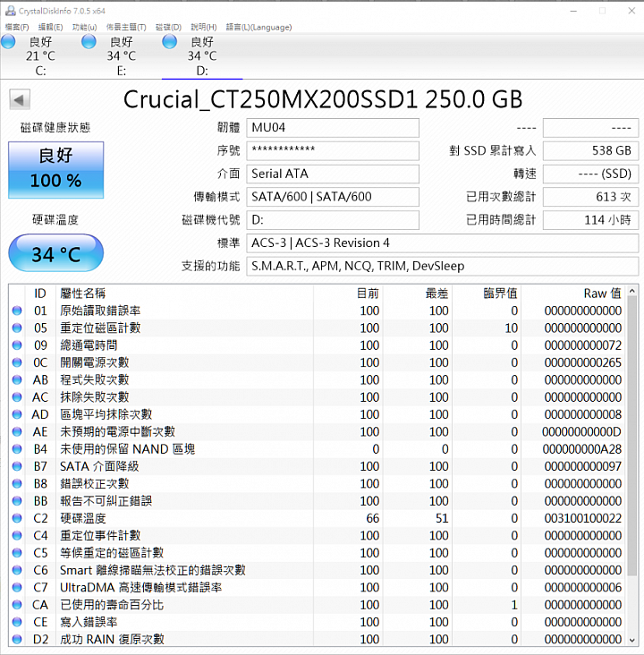Click status dot for attribute 09
The height and width of the screenshot is (655, 644).
17,345
